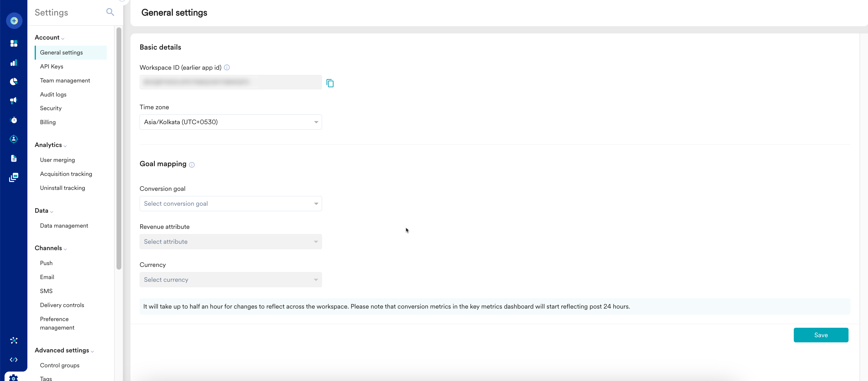This screenshot has height=381, width=868.
Task: Open the Time zone dropdown
Action: 231,122
